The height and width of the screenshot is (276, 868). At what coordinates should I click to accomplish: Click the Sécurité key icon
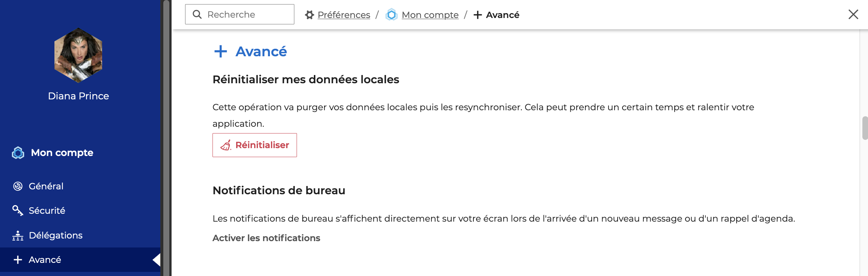click(18, 210)
